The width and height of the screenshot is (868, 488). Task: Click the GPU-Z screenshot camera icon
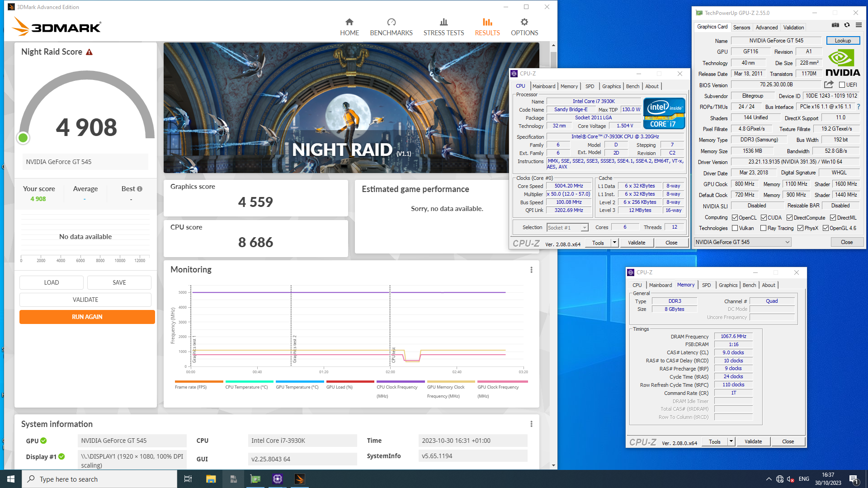pyautogui.click(x=835, y=25)
